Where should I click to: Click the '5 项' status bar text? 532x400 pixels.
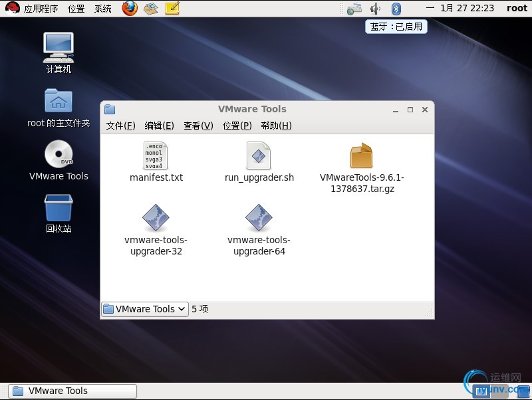(x=199, y=309)
